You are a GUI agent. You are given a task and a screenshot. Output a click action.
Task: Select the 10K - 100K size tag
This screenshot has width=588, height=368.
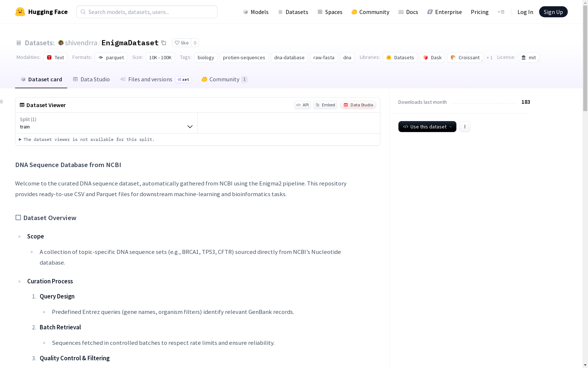(160, 57)
